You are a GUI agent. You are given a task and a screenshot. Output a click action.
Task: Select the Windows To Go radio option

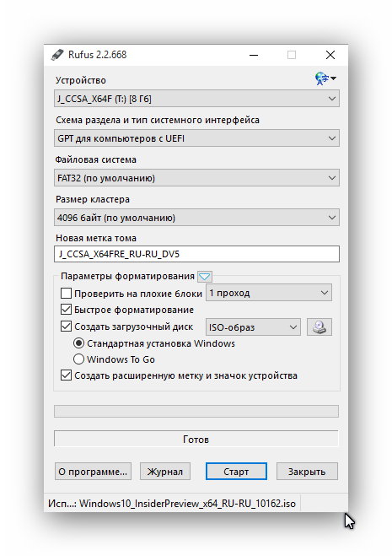click(78, 359)
